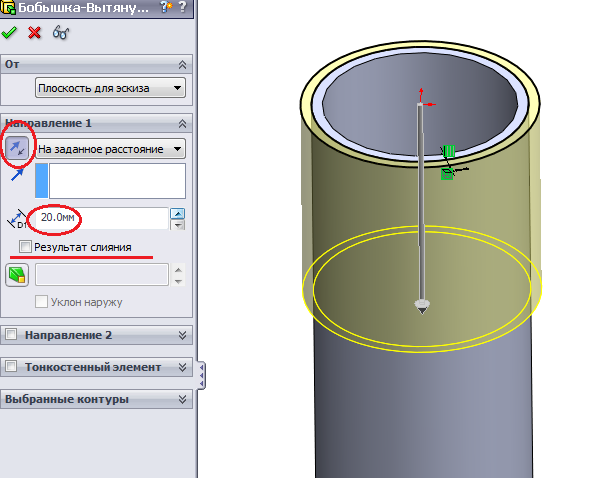This screenshot has height=478, width=605.
Task: Cancel the feature with the red X
Action: click(34, 33)
